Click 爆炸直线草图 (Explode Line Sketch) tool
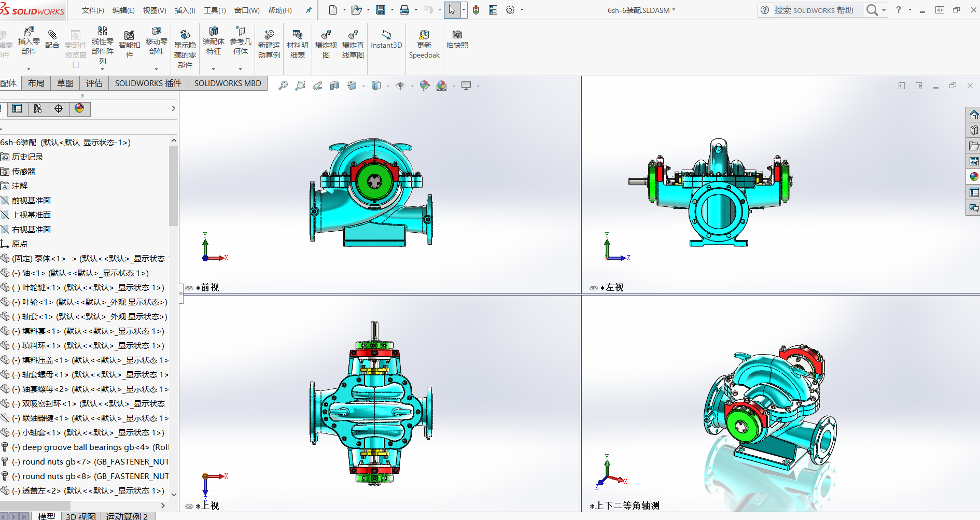 [353, 44]
